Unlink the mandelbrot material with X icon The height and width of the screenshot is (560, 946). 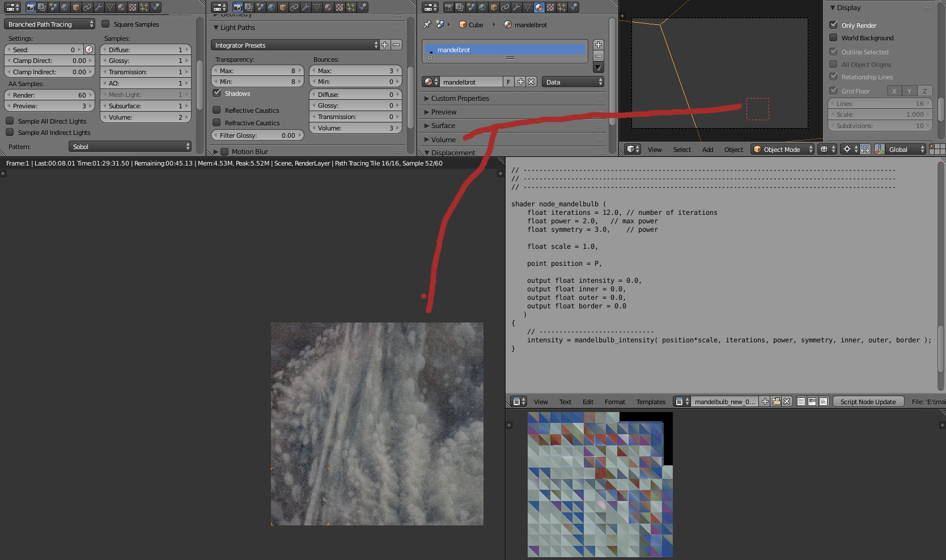point(531,82)
